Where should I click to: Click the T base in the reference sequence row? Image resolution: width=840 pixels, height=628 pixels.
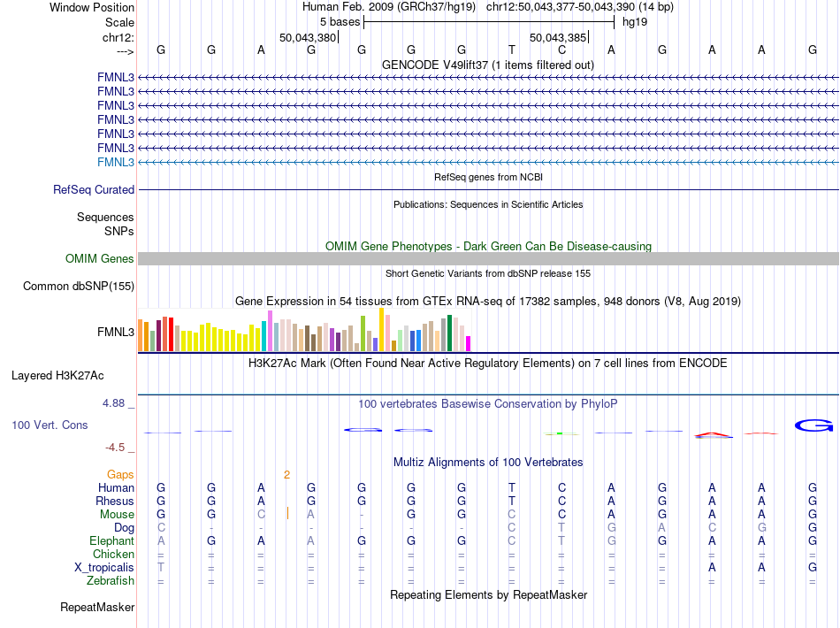tap(512, 50)
